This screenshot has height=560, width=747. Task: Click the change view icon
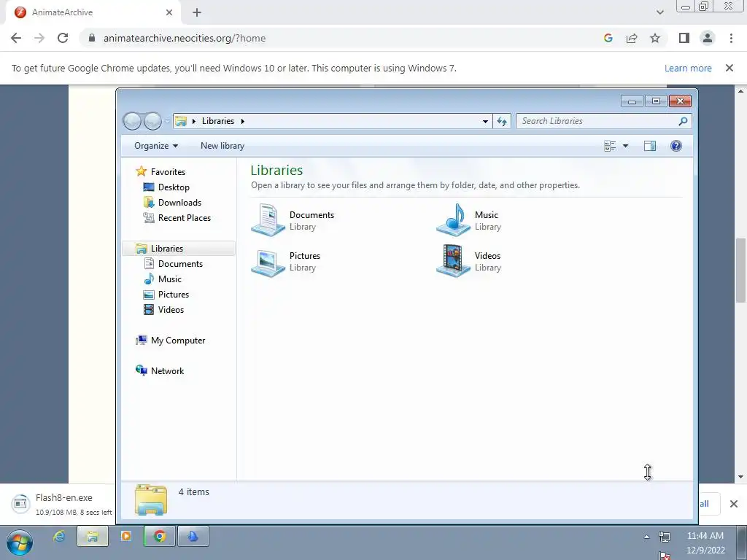coord(610,146)
